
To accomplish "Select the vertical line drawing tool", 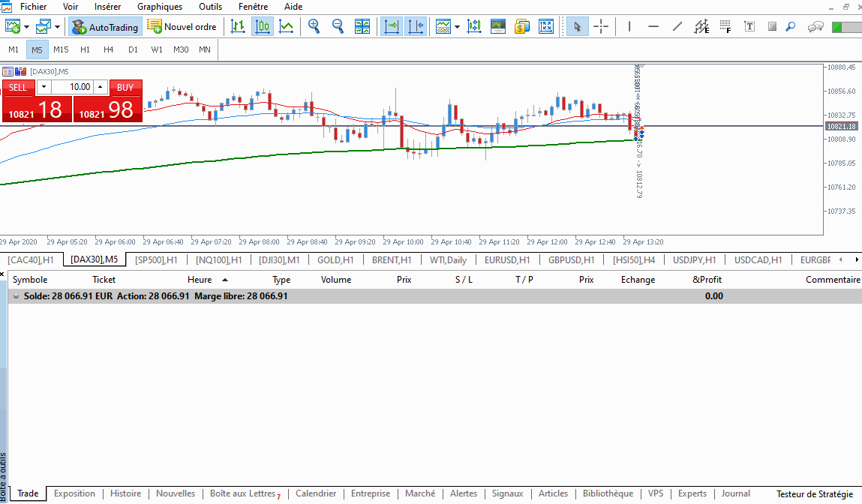I will pos(629,26).
